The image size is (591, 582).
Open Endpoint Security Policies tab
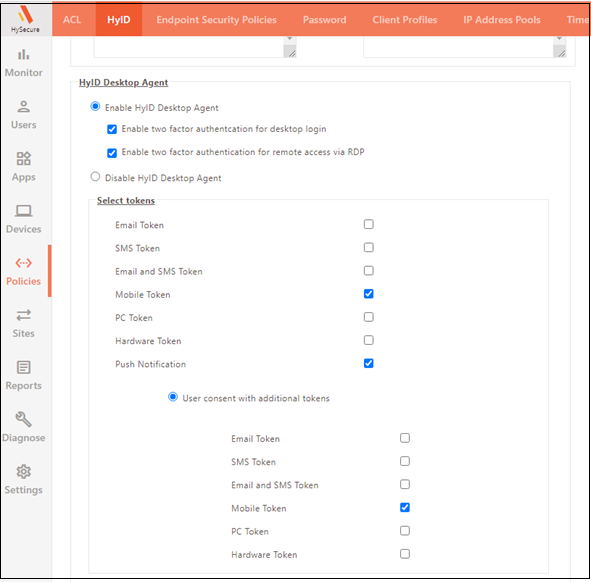click(216, 20)
